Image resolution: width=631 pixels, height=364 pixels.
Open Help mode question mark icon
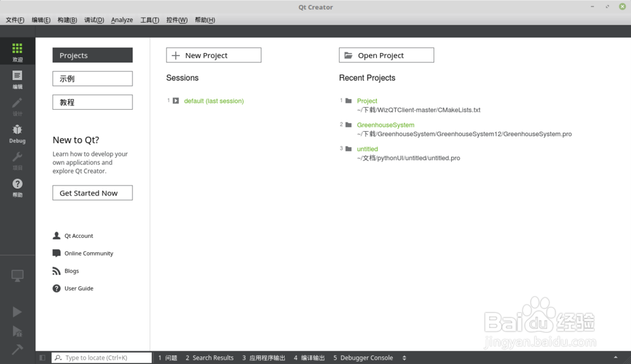[x=17, y=184]
